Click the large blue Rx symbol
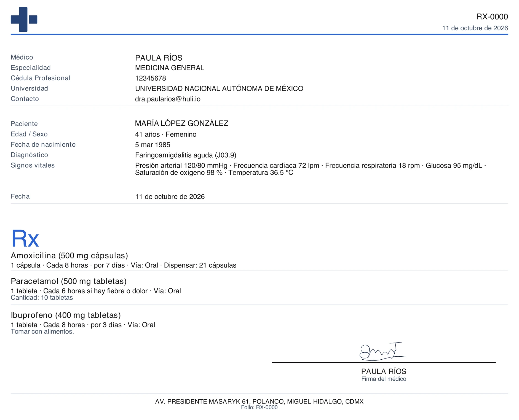The width and height of the screenshot is (519, 420). tap(25, 239)
